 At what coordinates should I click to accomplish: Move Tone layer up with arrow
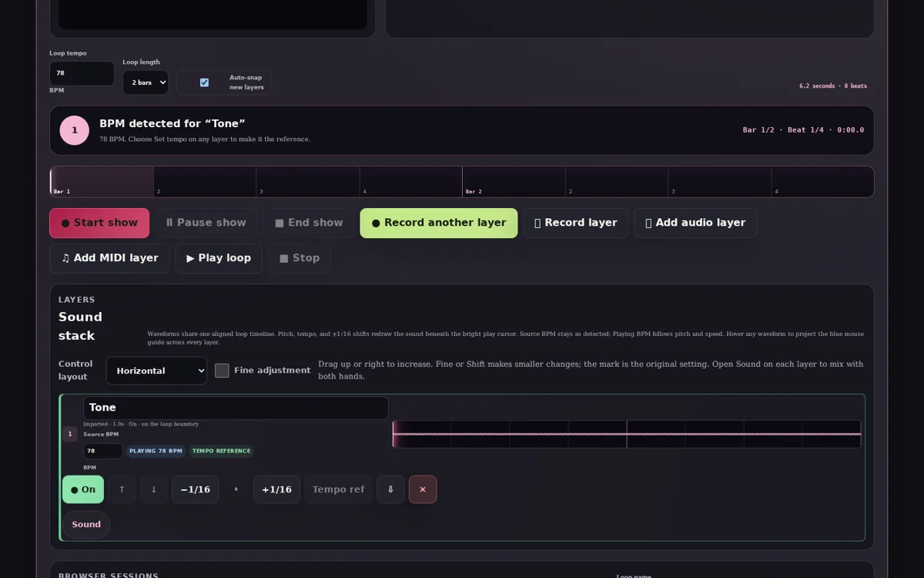click(122, 489)
